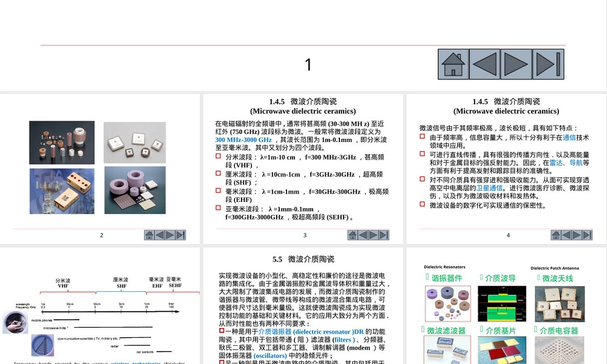Click the 介质电容器 label
607x364 pixels.
[x=559, y=331]
